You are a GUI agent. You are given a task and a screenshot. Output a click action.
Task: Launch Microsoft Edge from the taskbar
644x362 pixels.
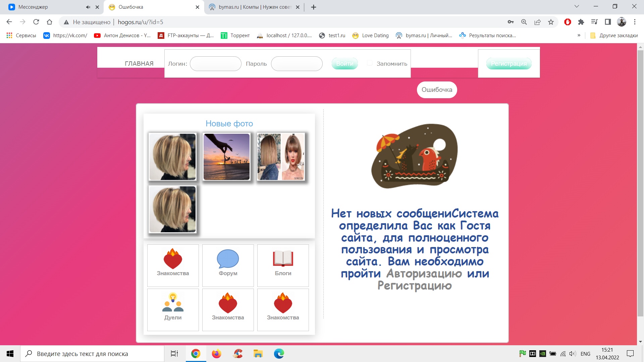(x=279, y=354)
